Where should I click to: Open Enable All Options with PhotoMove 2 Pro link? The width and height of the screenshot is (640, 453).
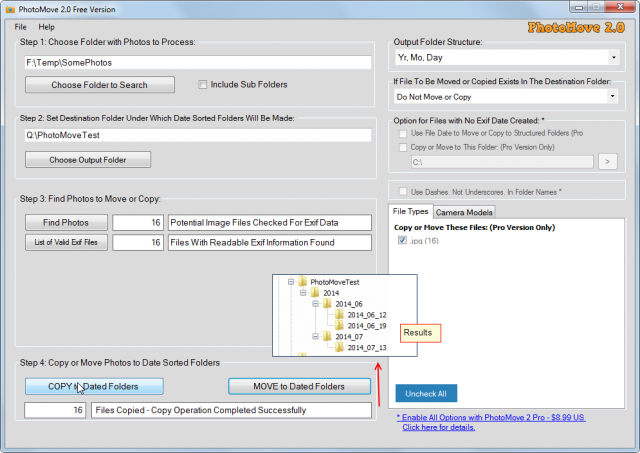491,417
